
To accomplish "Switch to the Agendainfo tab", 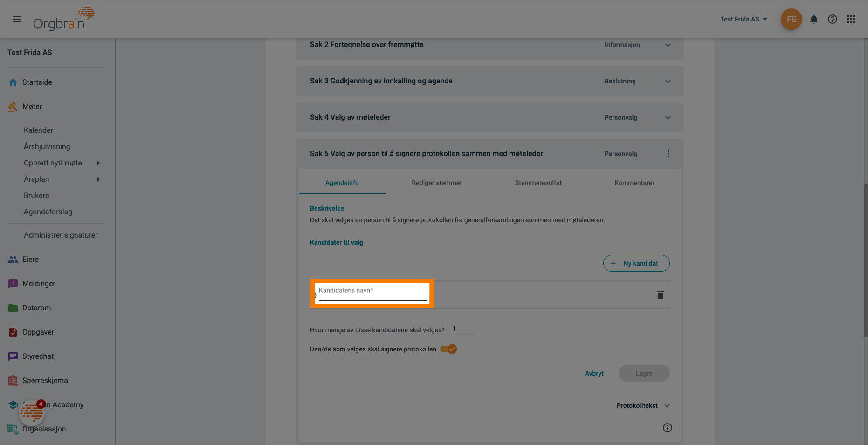I will click(x=342, y=183).
